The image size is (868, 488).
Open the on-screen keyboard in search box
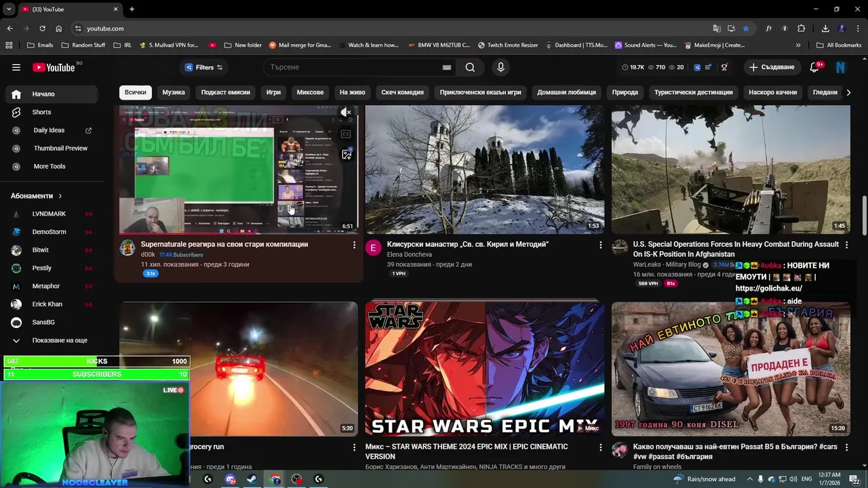447,67
